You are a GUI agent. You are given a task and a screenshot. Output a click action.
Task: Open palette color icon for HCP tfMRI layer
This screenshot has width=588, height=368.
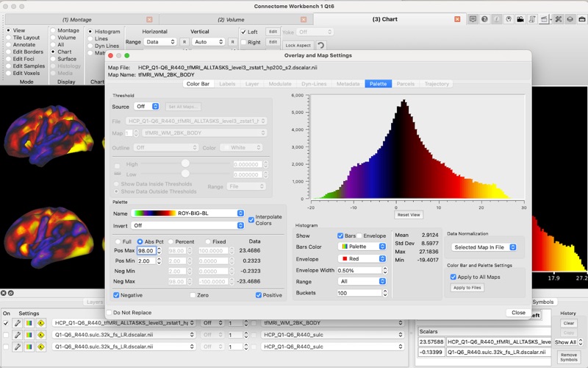tap(29, 323)
